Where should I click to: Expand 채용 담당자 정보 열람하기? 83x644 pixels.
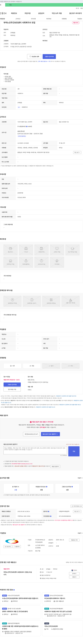point(50,434)
